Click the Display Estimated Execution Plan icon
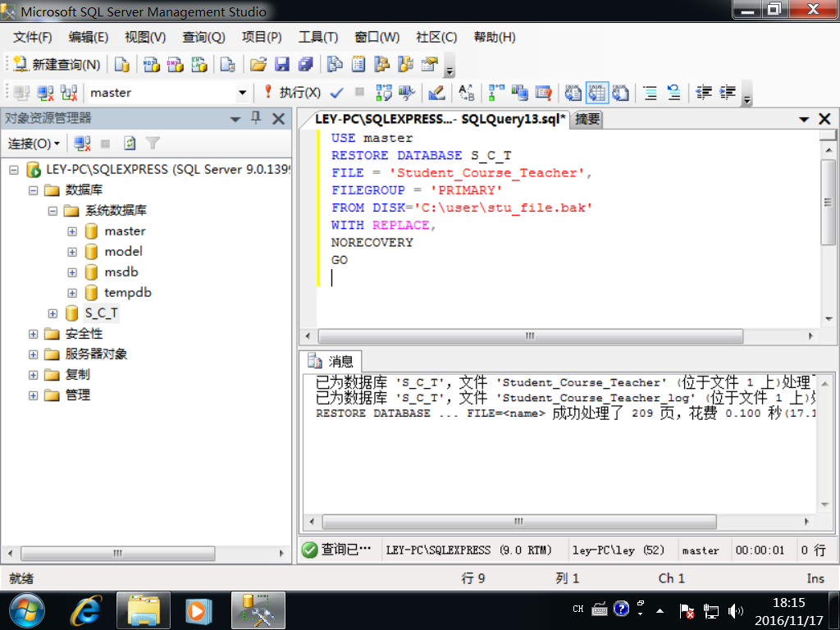The height and width of the screenshot is (630, 840). (x=384, y=93)
